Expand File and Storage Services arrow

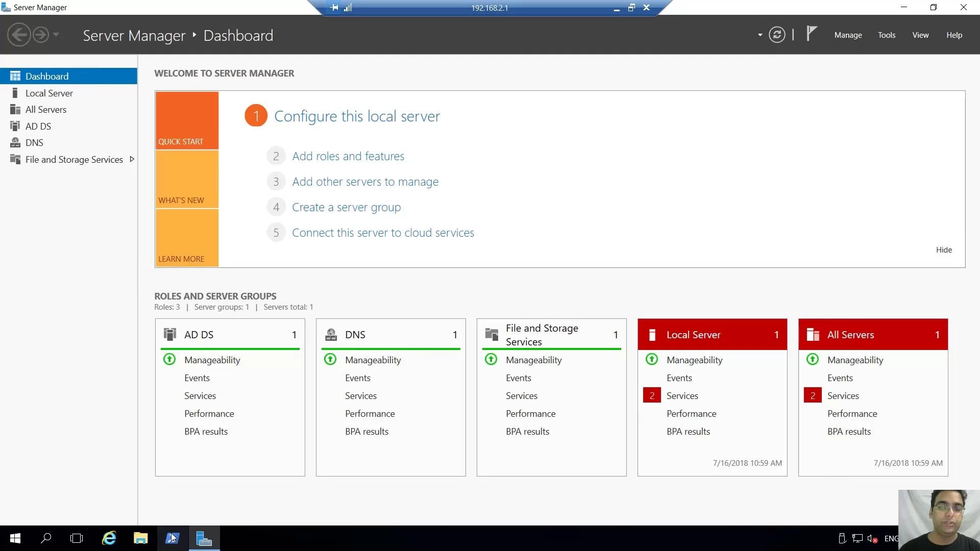tap(132, 159)
